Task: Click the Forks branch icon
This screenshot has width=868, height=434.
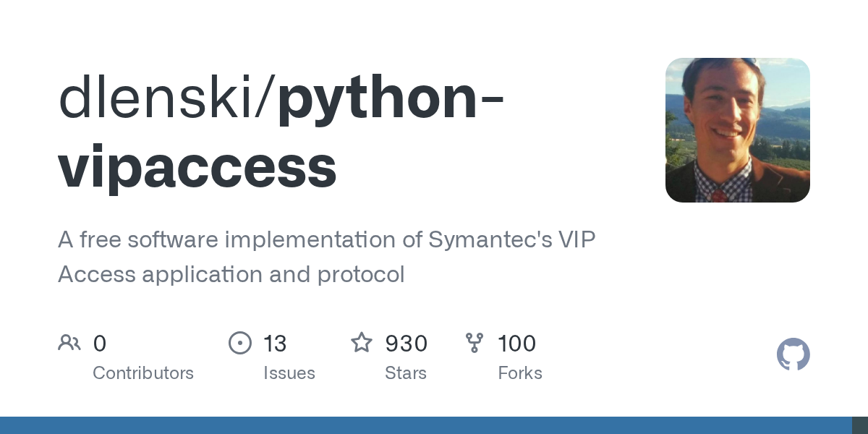Action: 475,343
